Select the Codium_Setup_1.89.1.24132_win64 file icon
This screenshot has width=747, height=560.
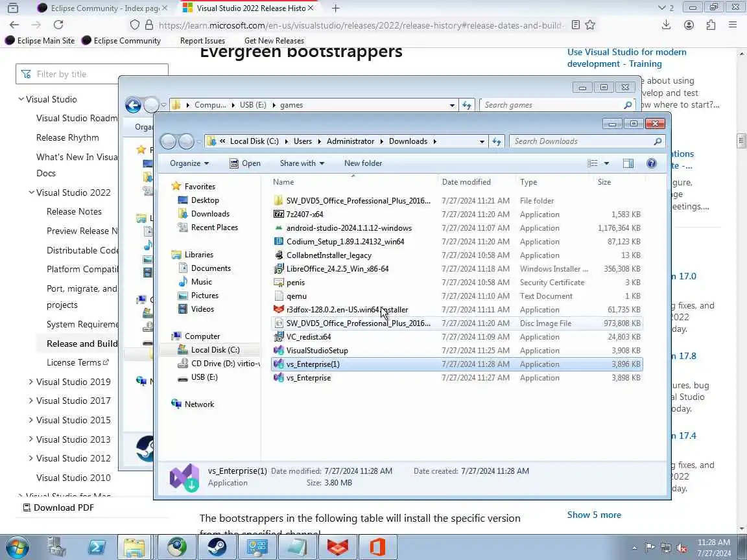pos(279,241)
